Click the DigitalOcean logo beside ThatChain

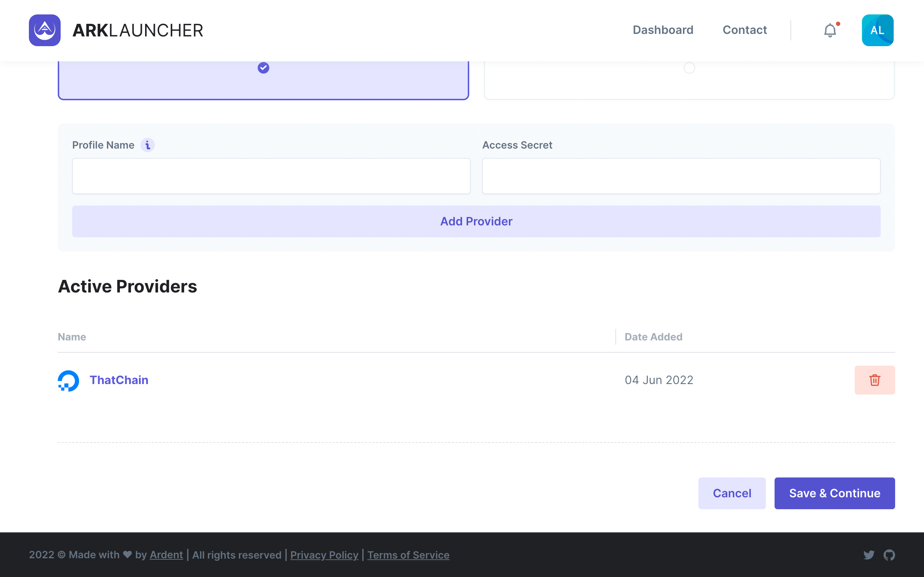[68, 380]
